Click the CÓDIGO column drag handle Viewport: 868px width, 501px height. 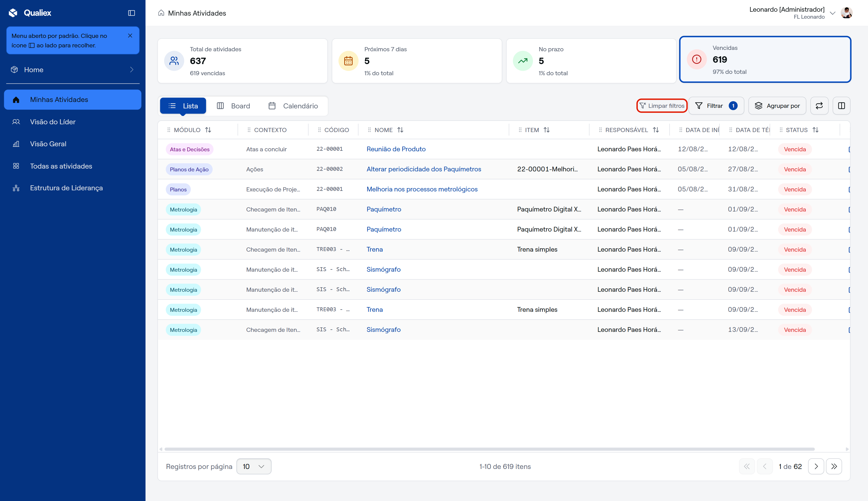click(319, 130)
